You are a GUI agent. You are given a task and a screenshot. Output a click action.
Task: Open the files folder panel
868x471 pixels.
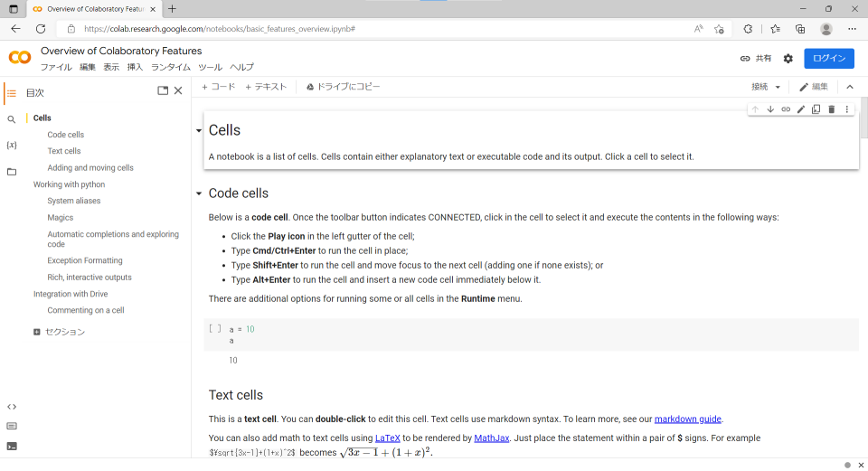[12, 172]
